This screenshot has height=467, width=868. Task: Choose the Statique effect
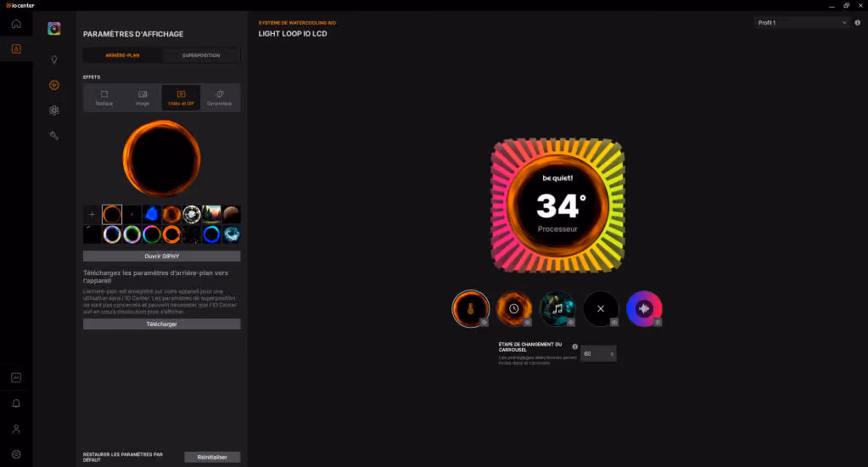(104, 98)
